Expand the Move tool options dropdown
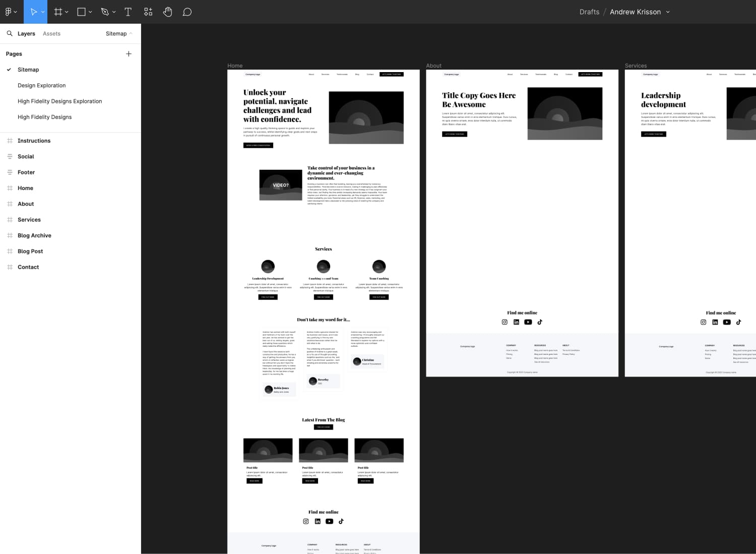 click(43, 11)
